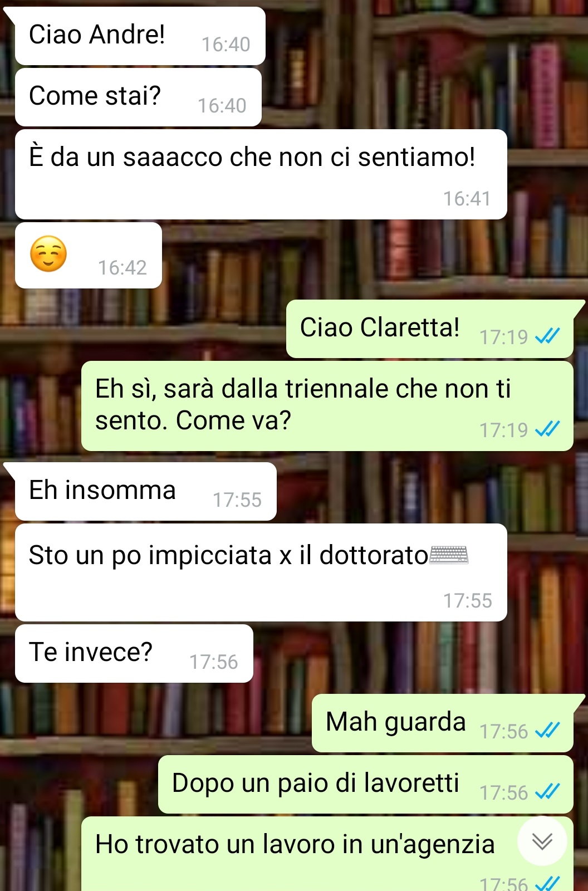This screenshot has height=891, width=588.
Task: Tap the 16:41 timestamp on the long message
Action: click(467, 199)
